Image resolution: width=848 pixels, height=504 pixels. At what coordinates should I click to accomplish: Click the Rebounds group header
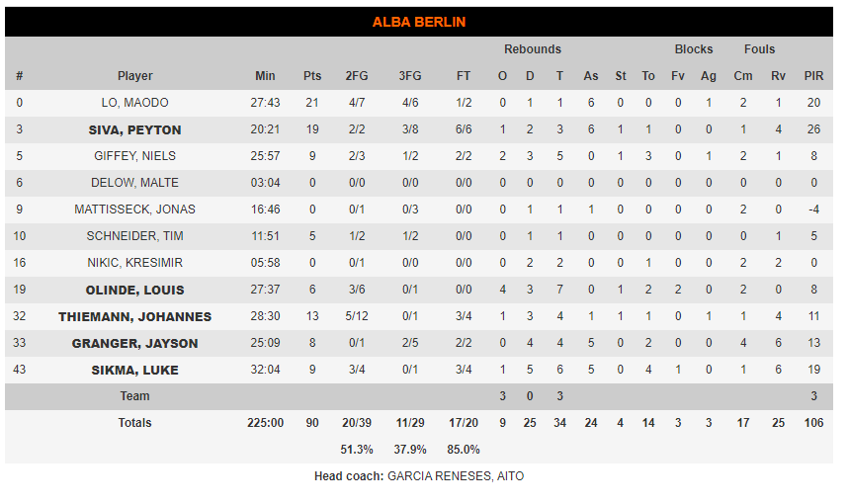pyautogui.click(x=533, y=49)
